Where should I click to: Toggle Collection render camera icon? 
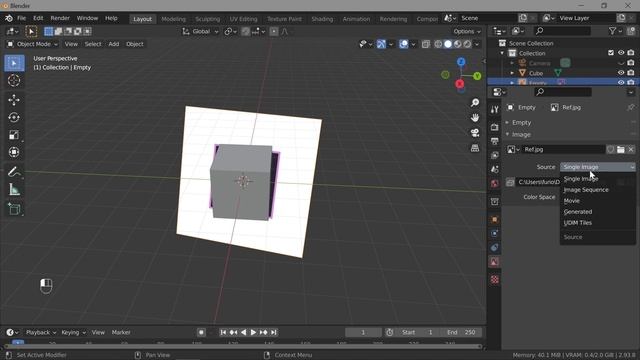pos(631,53)
